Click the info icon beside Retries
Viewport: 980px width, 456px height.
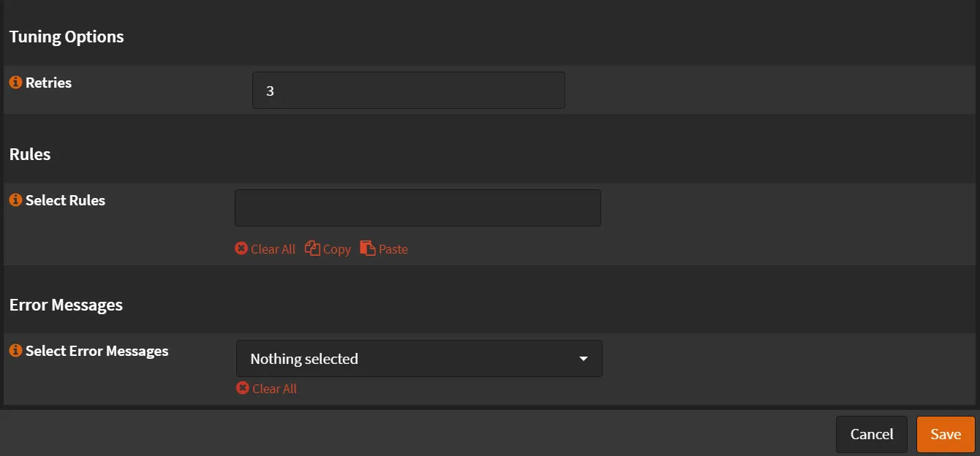pos(15,83)
